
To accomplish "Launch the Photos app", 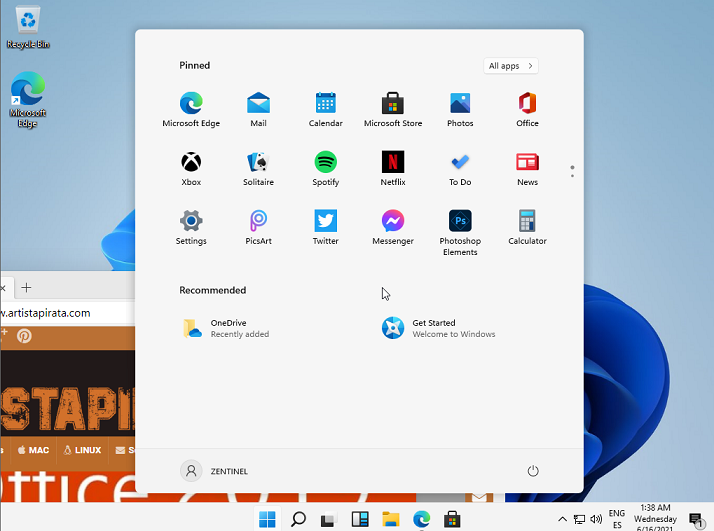I will pyautogui.click(x=460, y=109).
